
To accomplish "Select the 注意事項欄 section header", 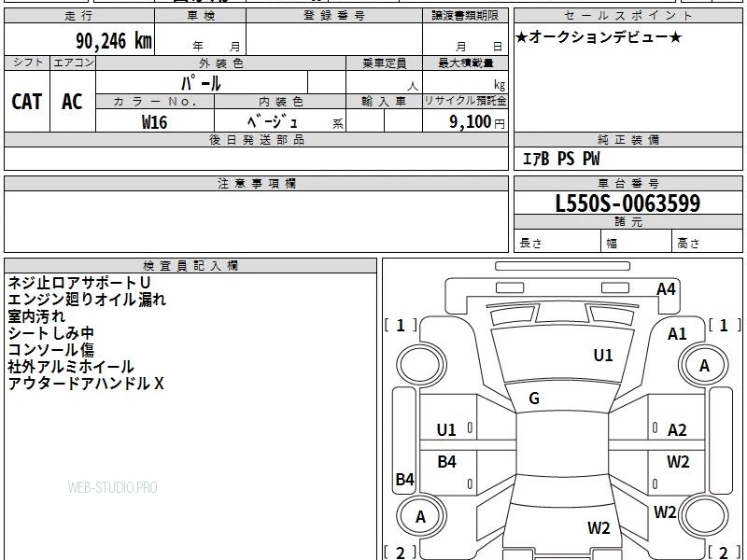I will 256,183.
